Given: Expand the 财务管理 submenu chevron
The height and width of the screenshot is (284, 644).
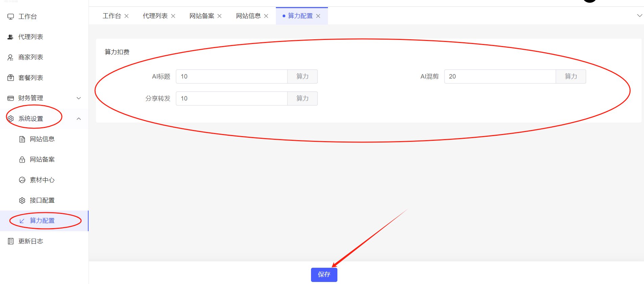Looking at the screenshot, I should point(79,98).
